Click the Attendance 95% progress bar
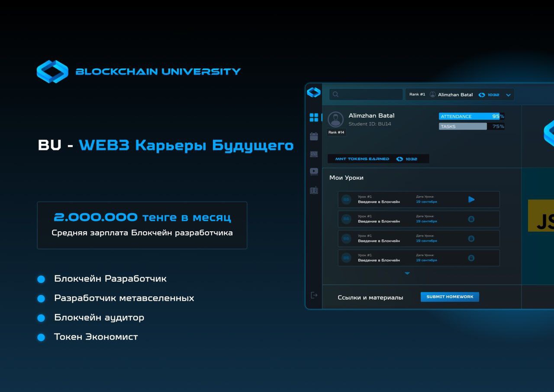 tap(472, 116)
